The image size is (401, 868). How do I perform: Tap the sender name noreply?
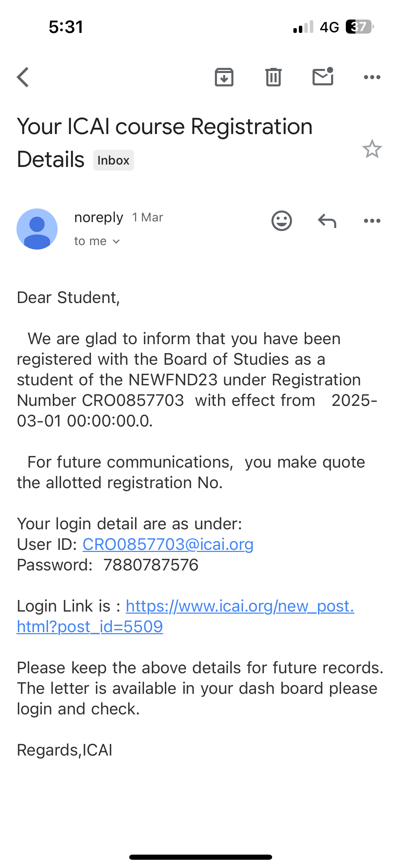click(x=99, y=217)
